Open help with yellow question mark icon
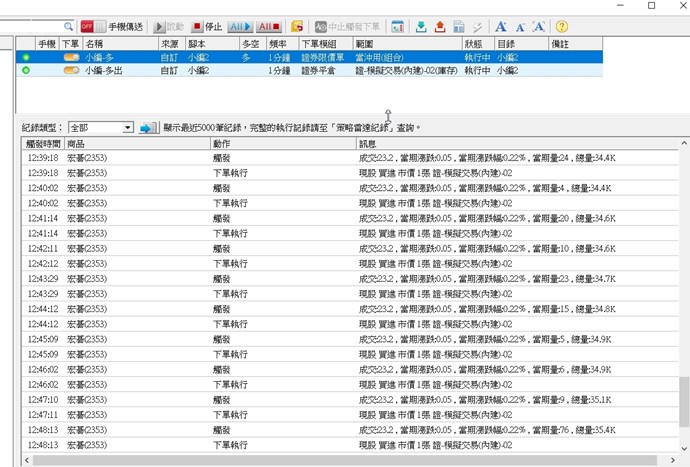 (561, 27)
